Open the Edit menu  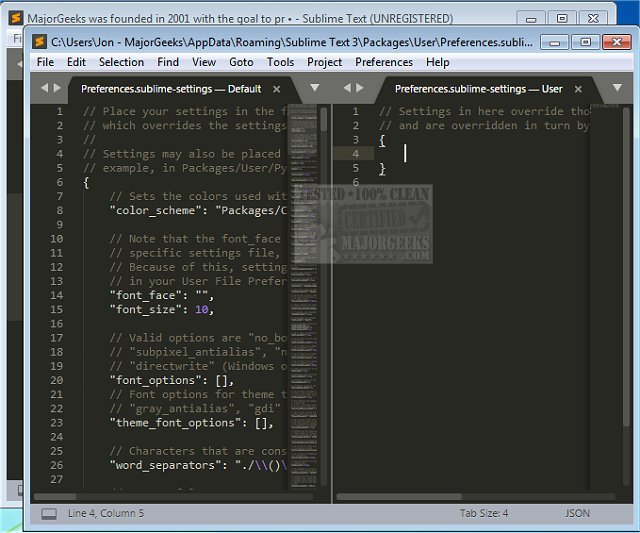(76, 62)
